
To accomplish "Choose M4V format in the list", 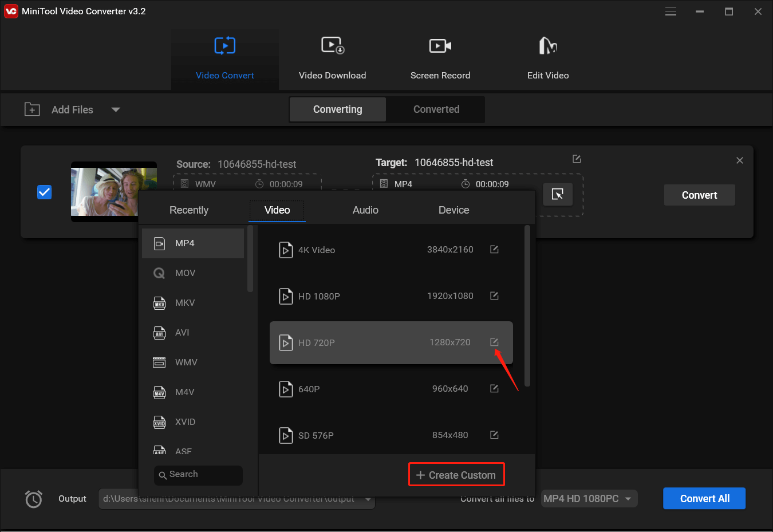I will pos(193,392).
